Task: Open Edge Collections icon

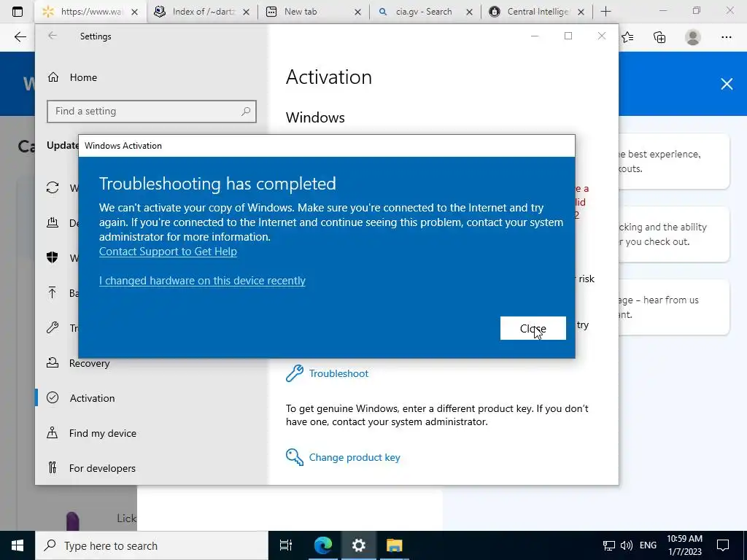Action: [x=659, y=37]
